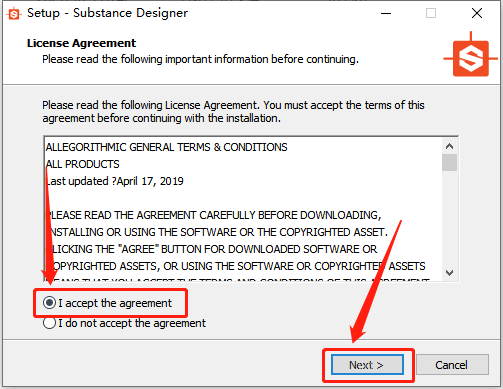Minimize the Setup window
Viewport: 503px width, 389px height.
click(386, 13)
